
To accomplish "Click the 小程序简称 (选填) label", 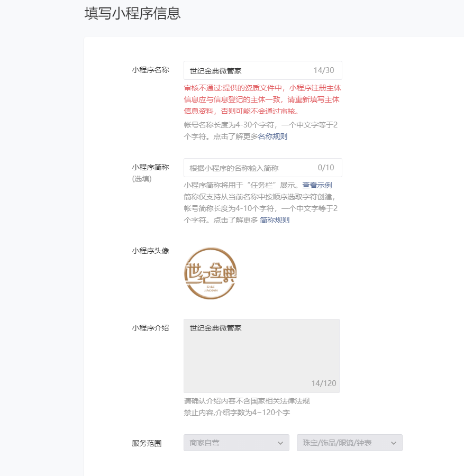I will pos(150,173).
